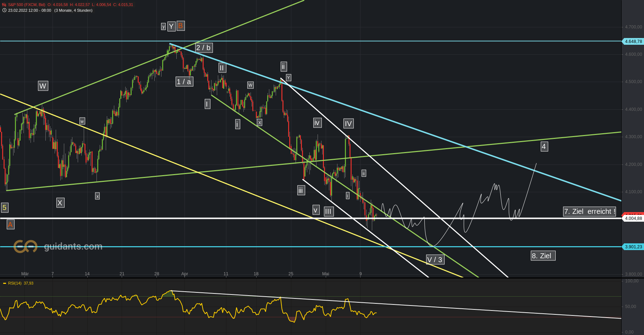This screenshot has width=644, height=335.
Task: Select the orange A wave marker on left
Action: pos(10,225)
